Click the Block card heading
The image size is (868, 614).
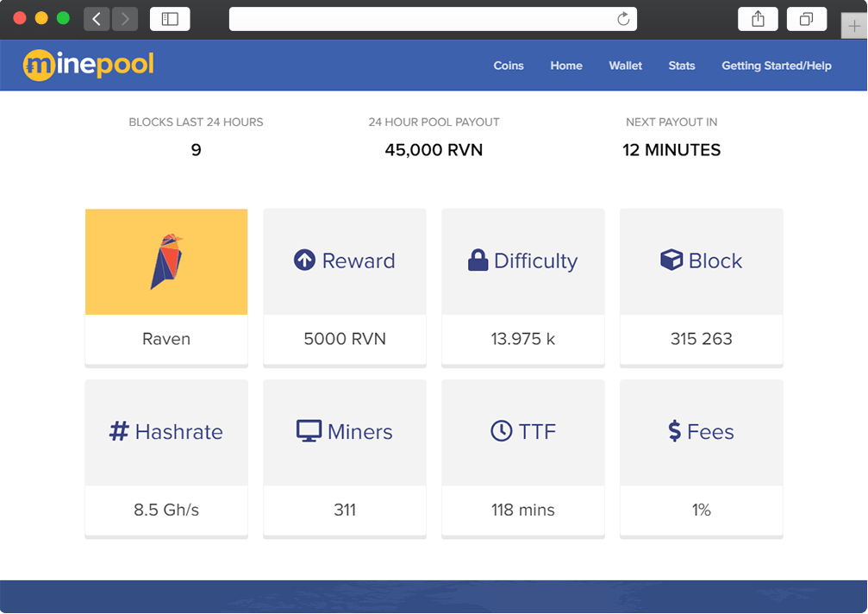pos(715,260)
